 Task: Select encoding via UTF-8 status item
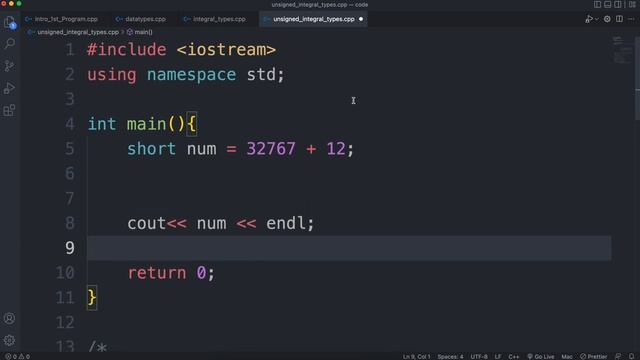tap(479, 356)
